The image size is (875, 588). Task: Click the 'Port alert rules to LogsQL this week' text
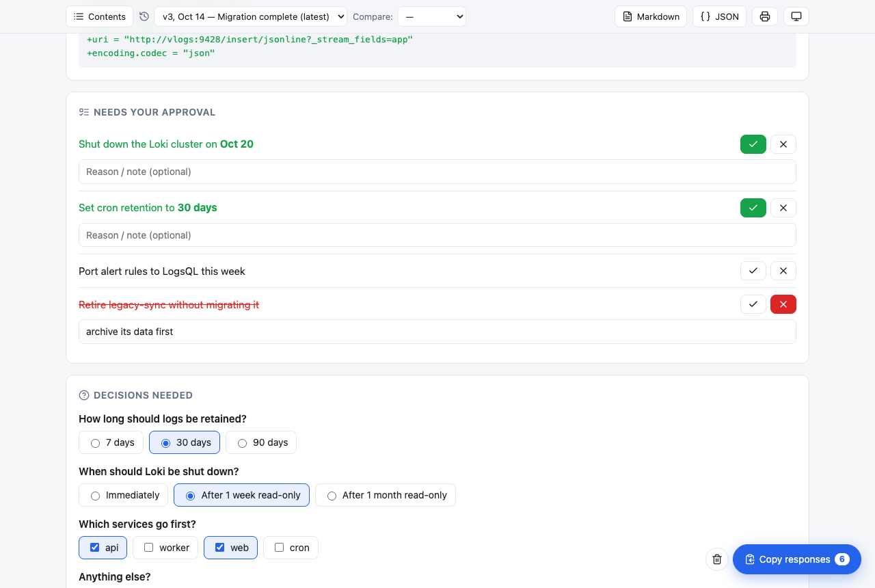pos(162,271)
